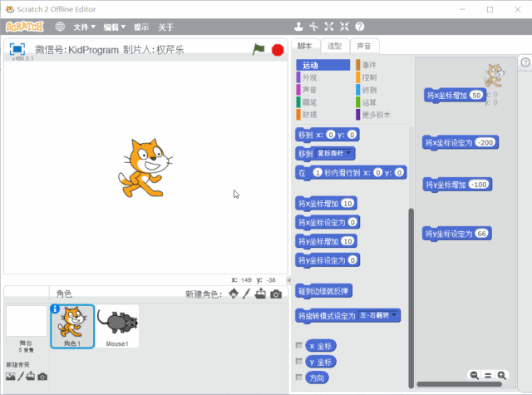Click the -200 value in script block

tap(485, 142)
